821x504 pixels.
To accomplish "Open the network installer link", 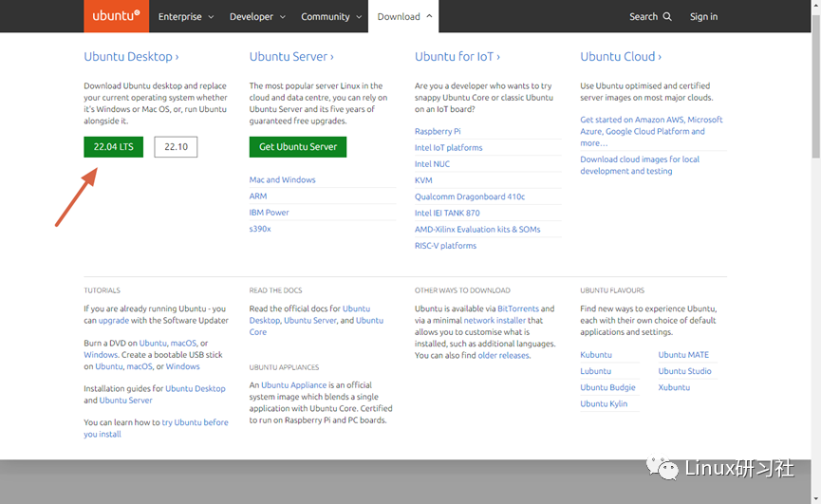I will pyautogui.click(x=494, y=320).
